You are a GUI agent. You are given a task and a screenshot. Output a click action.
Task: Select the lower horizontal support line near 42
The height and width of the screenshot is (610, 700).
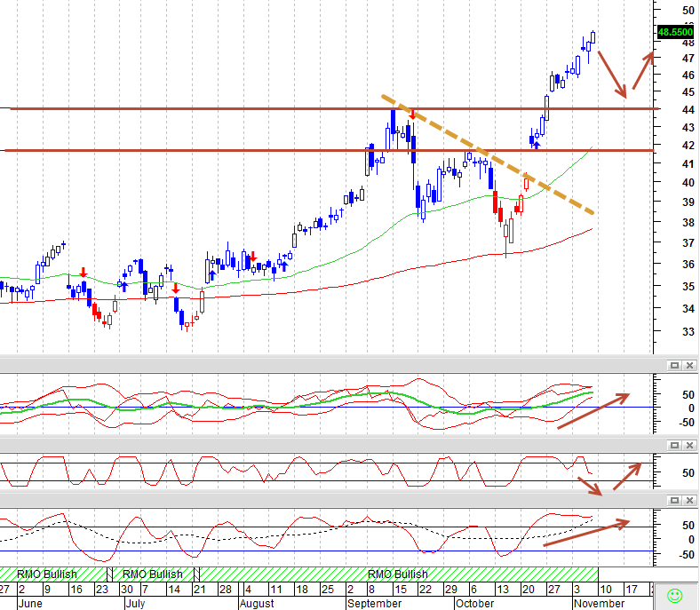[329, 150]
